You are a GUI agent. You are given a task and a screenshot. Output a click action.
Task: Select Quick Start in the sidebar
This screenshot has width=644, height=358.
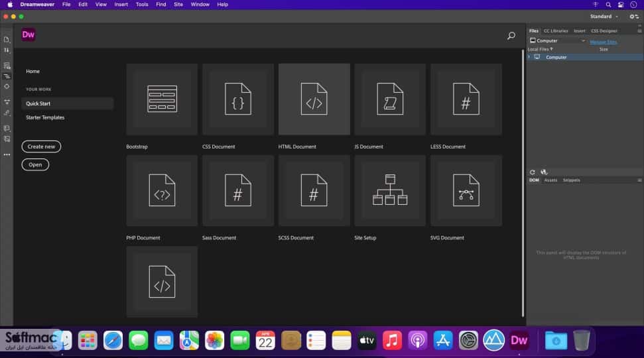click(x=68, y=103)
